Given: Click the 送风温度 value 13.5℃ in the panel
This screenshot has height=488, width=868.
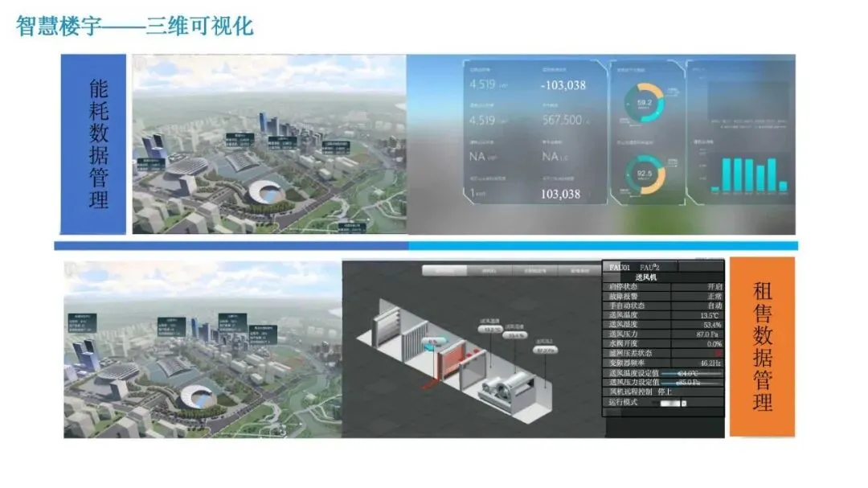Looking at the screenshot, I should pos(710,315).
